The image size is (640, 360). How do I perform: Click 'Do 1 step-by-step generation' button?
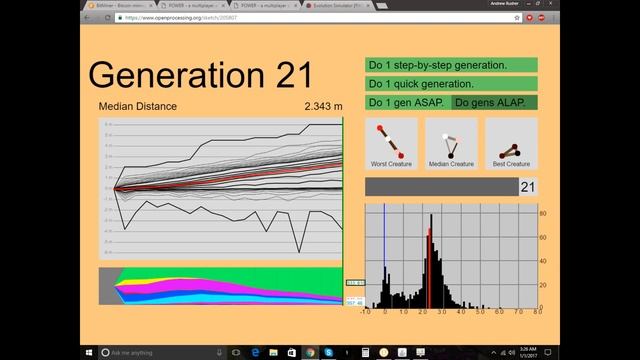coord(451,65)
